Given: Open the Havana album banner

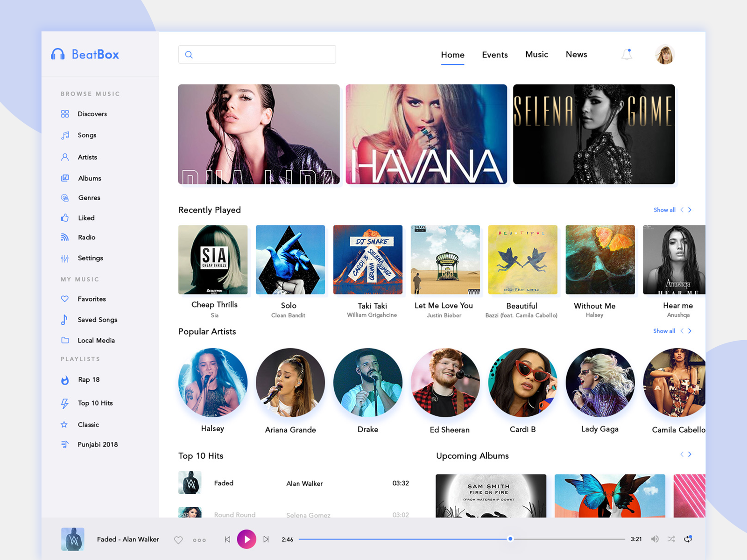Looking at the screenshot, I should coord(426,134).
